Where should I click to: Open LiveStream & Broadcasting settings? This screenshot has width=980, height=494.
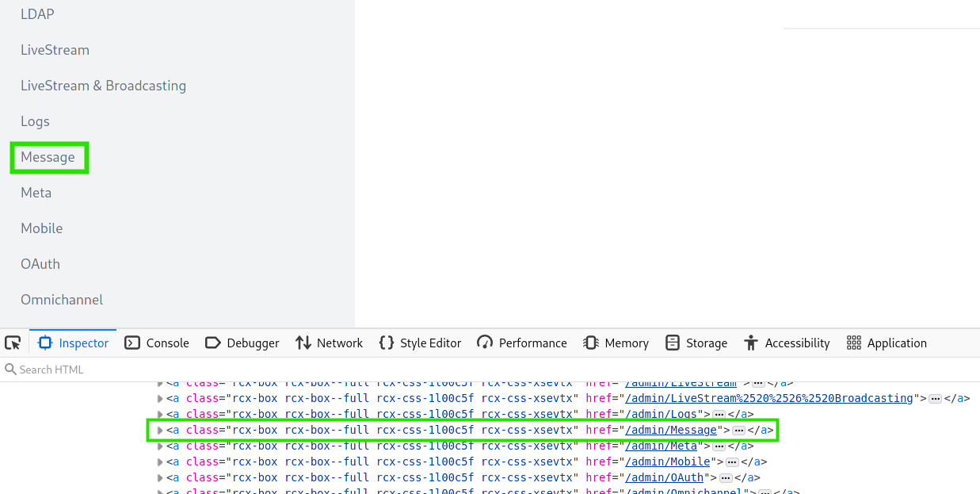tap(103, 86)
